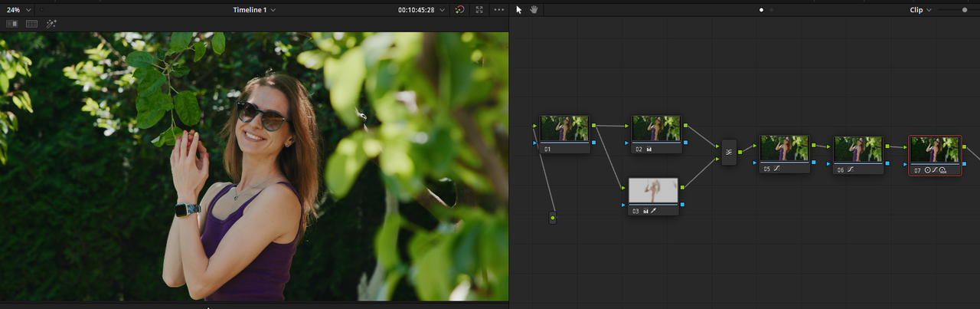Image resolution: width=980 pixels, height=309 pixels.
Task: Toggle the Split Screen viewer mode icon
Action: [x=32, y=24]
